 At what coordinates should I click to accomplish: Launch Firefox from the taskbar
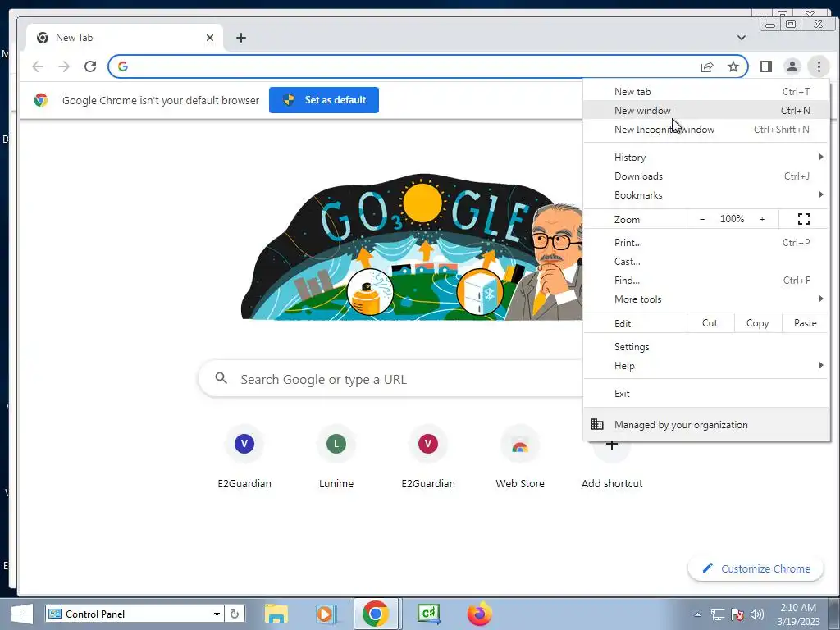tap(479, 614)
